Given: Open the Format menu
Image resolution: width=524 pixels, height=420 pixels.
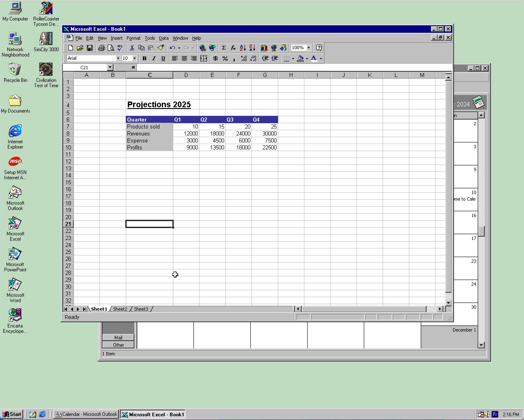Looking at the screenshot, I should pos(133,38).
